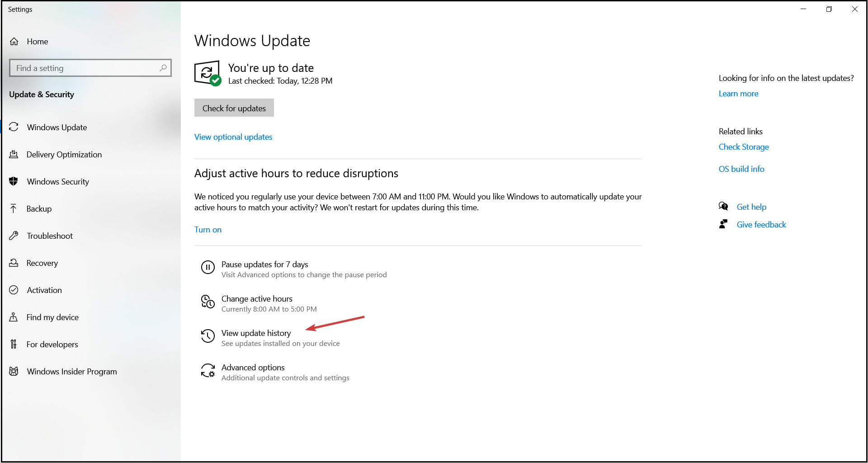Click the Windows Update sync arrows icon in sidebar
The image size is (868, 463).
coord(14,127)
